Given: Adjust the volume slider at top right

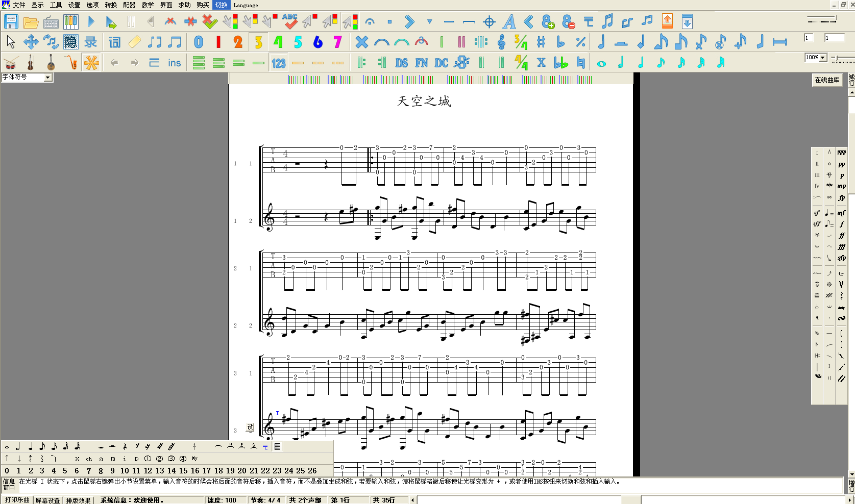Looking at the screenshot, I should point(822,19).
